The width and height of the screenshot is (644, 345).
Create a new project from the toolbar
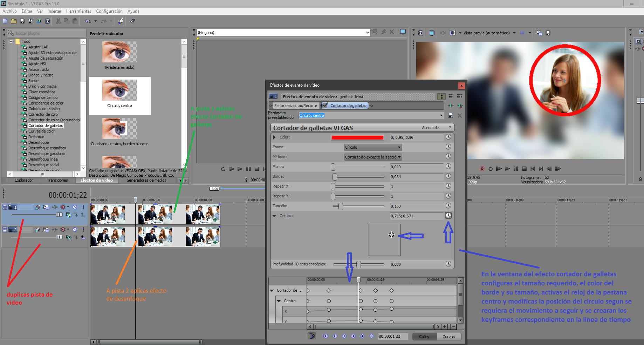click(x=5, y=21)
